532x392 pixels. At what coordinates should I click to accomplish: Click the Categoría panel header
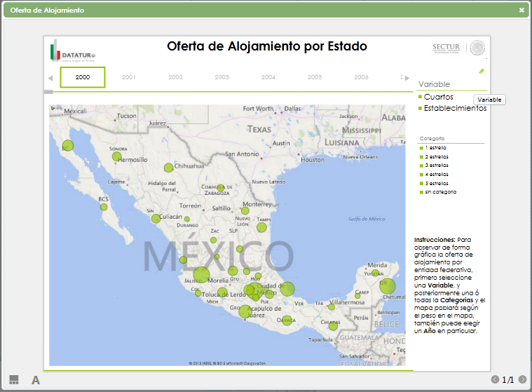point(432,138)
